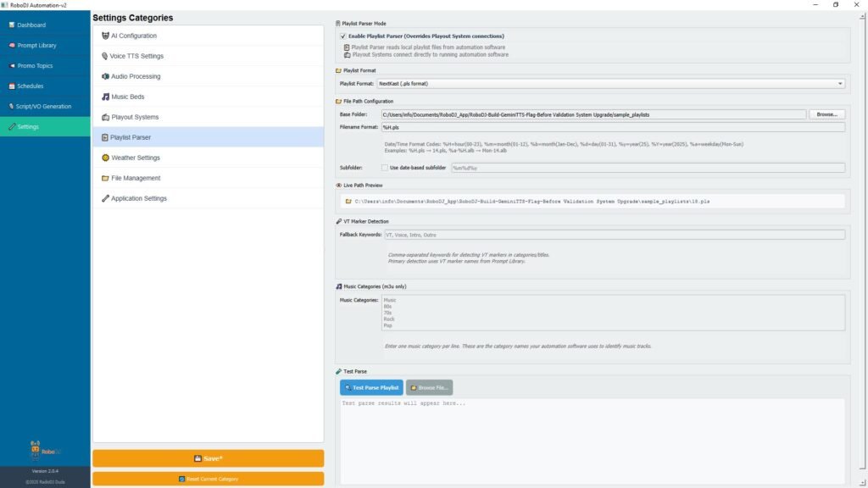Click the Filename Format text field

point(612,127)
